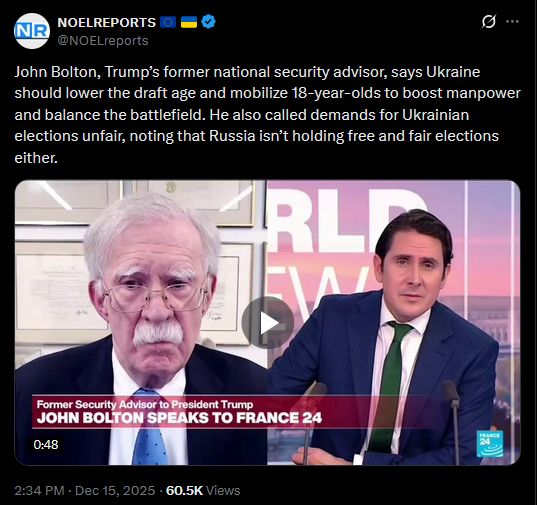Open the NOELREPORTS display name link
The width and height of the screenshot is (537, 505).
point(107,23)
